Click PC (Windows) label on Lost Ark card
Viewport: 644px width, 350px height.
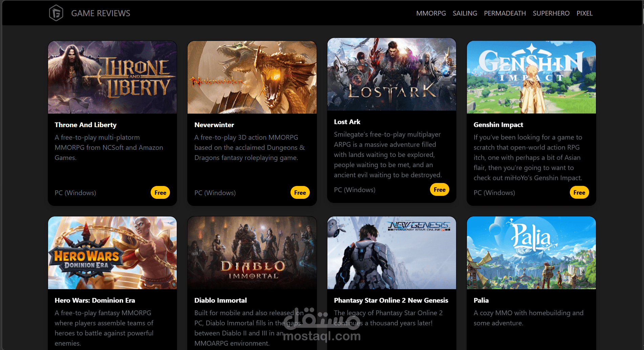(355, 190)
